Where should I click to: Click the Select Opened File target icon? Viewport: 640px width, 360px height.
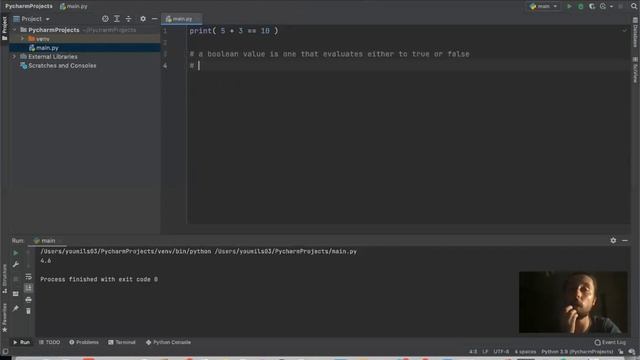105,19
